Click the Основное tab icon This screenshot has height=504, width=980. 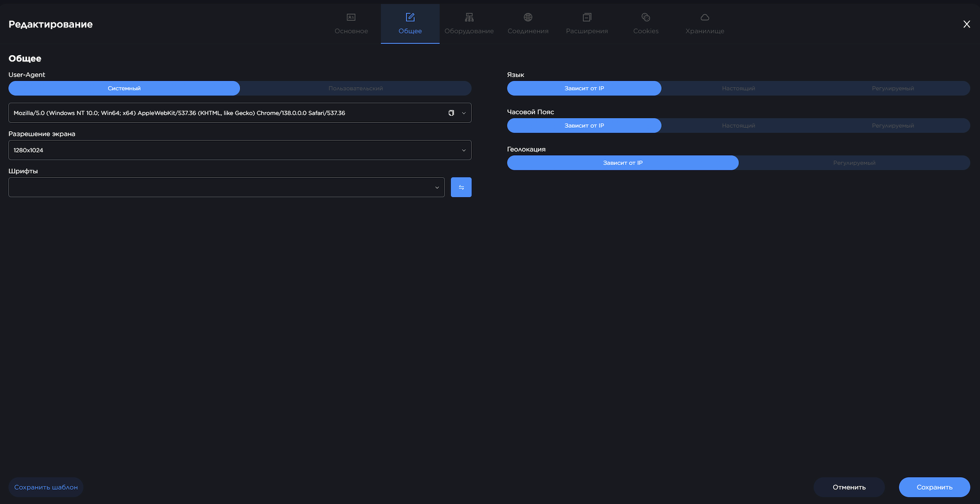pyautogui.click(x=351, y=17)
